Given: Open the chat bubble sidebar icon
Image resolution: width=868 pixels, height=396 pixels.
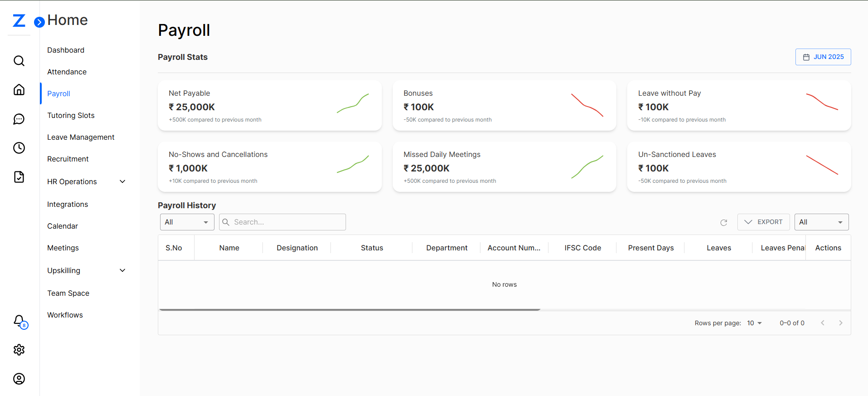Looking at the screenshot, I should [19, 119].
